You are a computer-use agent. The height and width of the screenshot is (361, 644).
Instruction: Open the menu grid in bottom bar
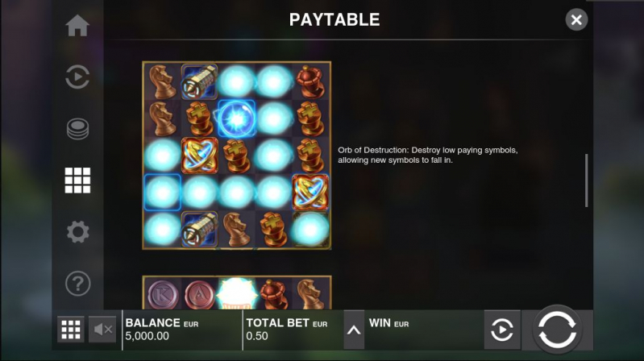71,330
